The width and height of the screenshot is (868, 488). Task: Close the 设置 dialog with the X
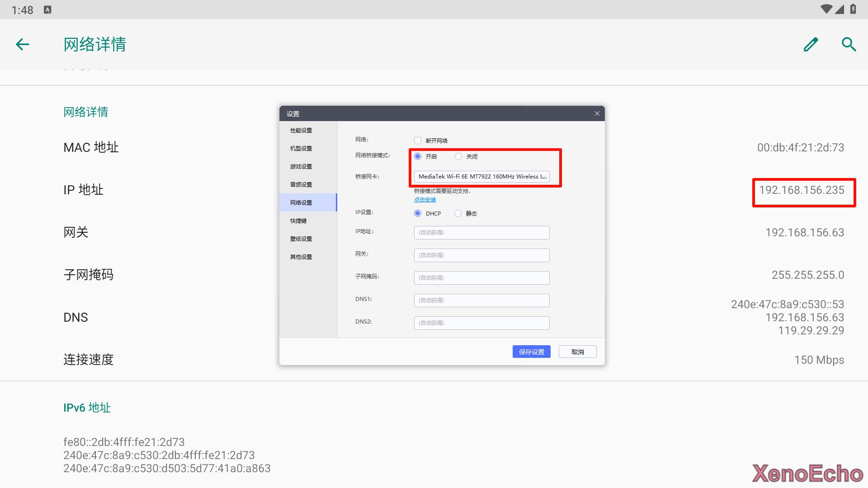(x=597, y=113)
